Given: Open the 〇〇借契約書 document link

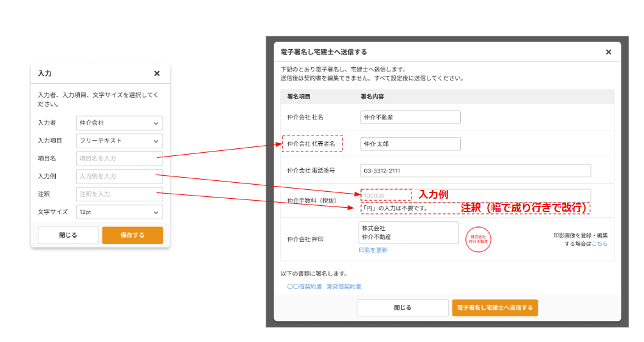Looking at the screenshot, I should click(304, 286).
